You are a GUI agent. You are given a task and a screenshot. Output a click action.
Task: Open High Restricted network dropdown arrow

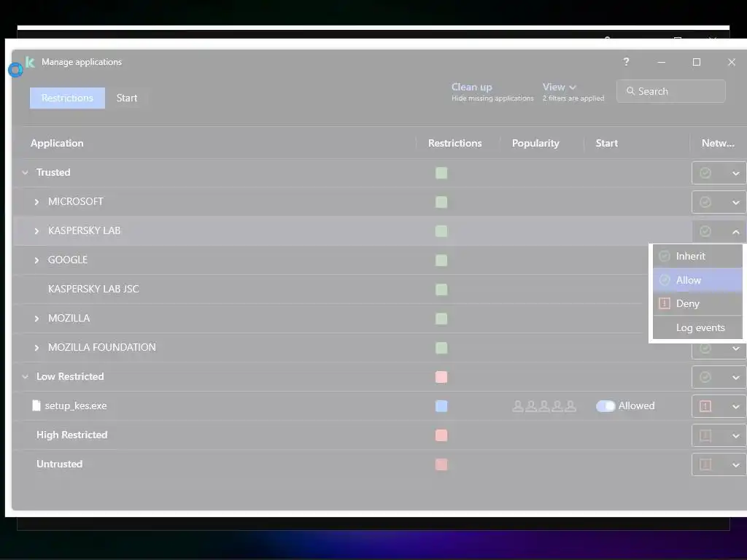pos(735,436)
